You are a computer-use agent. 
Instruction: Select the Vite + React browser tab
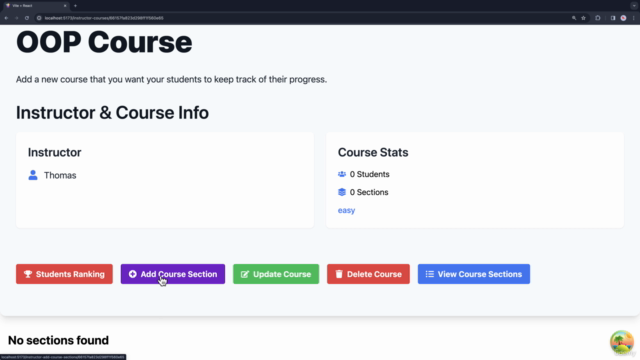pos(36,6)
